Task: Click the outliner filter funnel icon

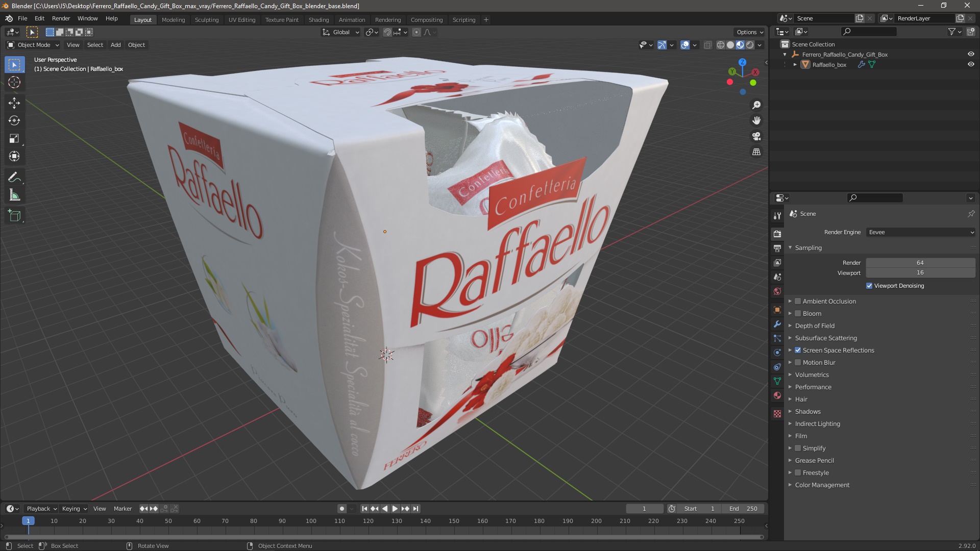Action: tap(952, 32)
